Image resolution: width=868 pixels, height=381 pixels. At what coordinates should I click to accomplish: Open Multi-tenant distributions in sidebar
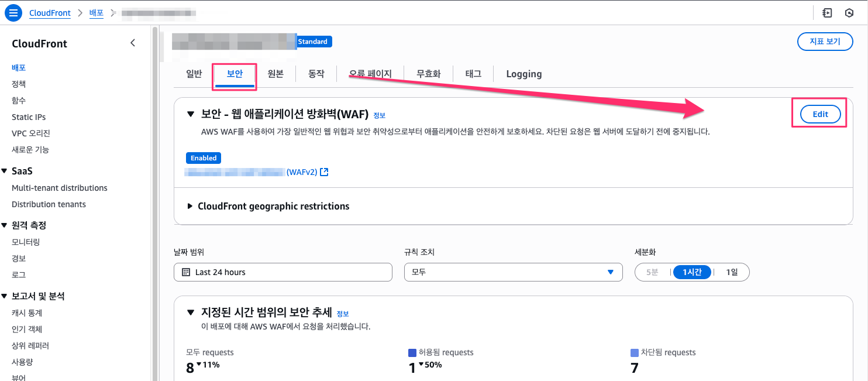pos(60,188)
